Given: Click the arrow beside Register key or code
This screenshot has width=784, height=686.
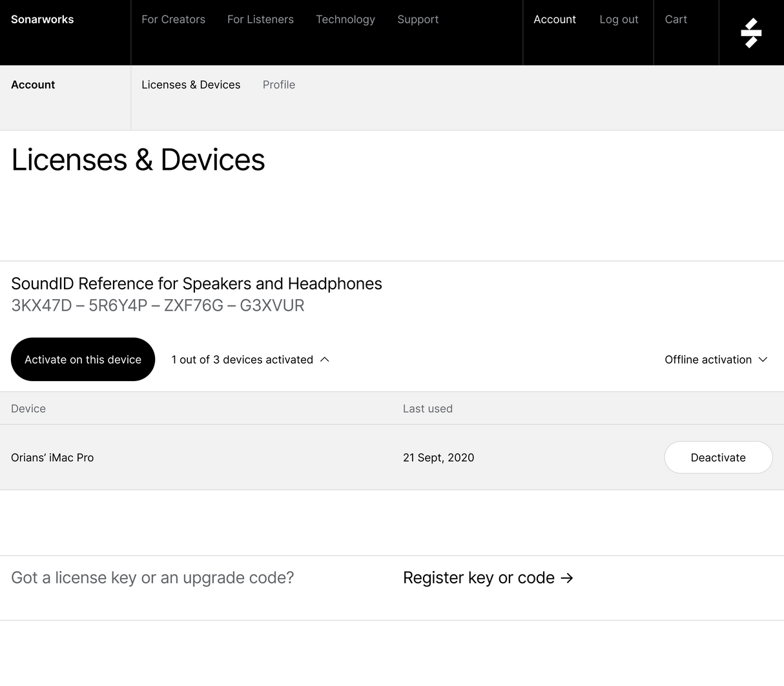Looking at the screenshot, I should [567, 578].
